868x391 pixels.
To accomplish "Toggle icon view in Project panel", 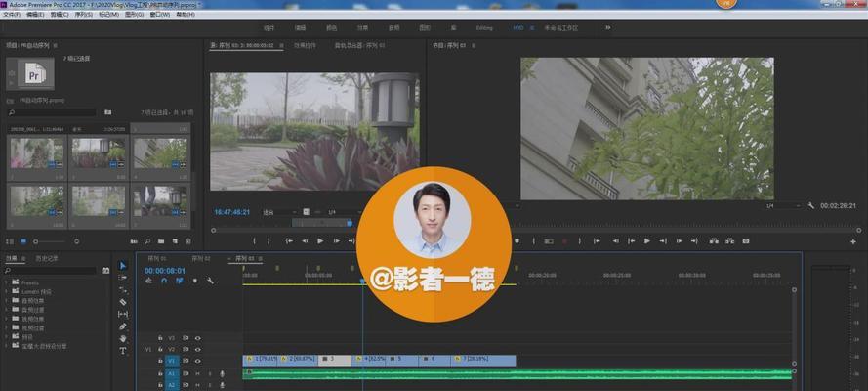I will pos(23,241).
